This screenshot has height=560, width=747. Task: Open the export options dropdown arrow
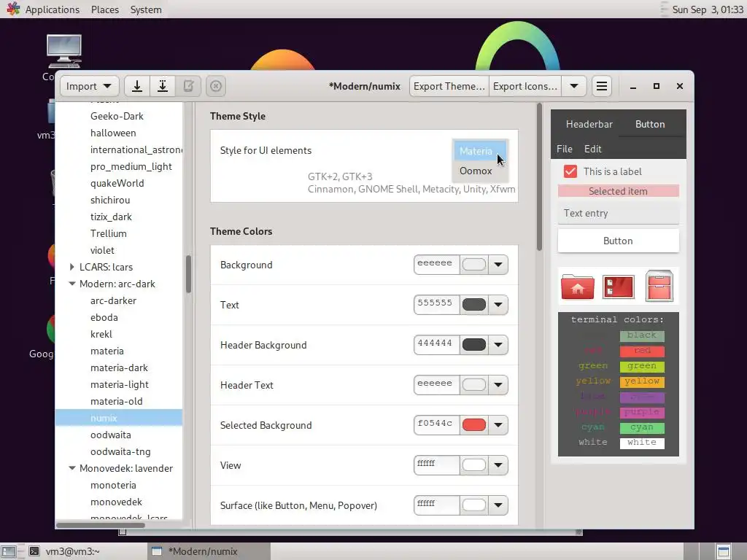[x=574, y=86]
